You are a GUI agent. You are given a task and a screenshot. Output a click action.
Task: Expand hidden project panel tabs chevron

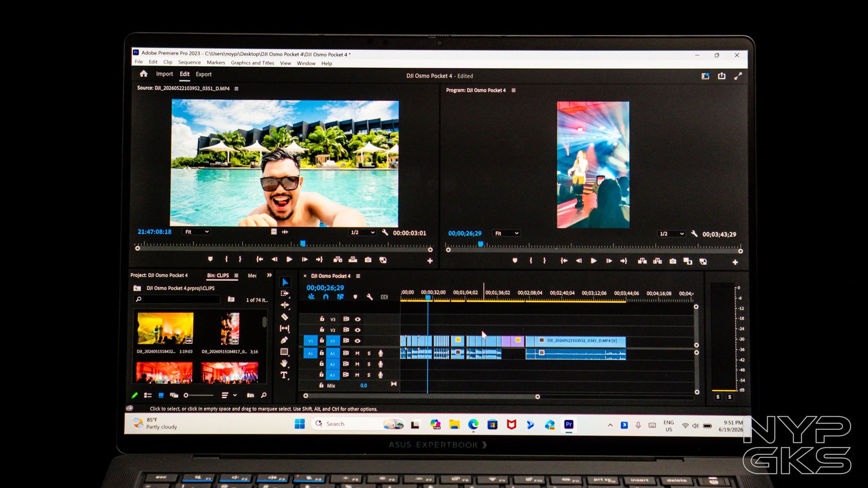click(269, 275)
